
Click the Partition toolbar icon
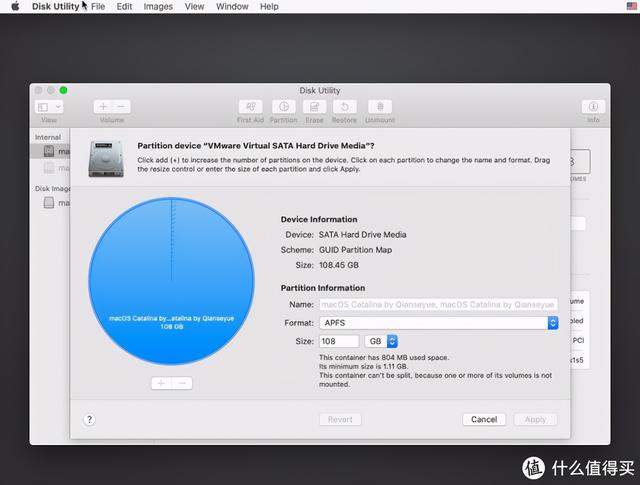pos(284,107)
